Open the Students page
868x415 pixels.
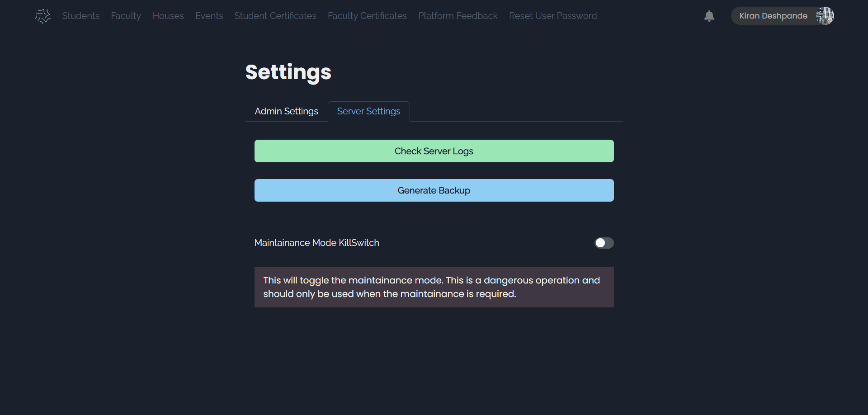[80, 15]
